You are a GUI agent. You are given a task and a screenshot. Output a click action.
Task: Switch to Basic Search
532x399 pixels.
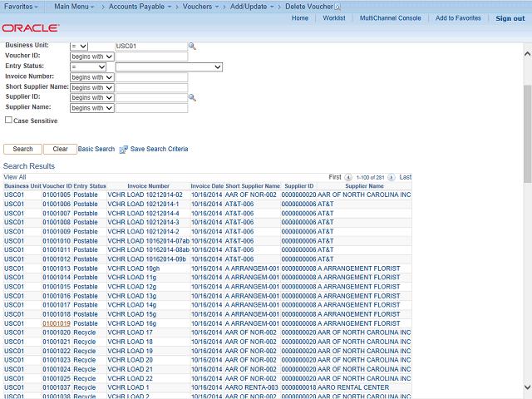[x=96, y=149]
